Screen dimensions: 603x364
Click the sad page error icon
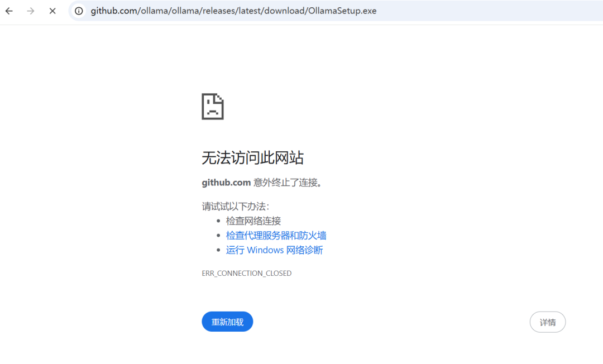click(x=213, y=107)
